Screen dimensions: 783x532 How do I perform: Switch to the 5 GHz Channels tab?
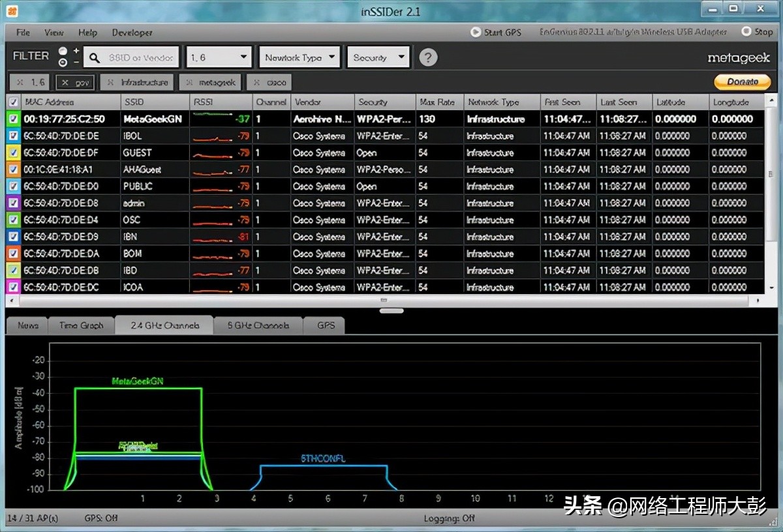258,325
